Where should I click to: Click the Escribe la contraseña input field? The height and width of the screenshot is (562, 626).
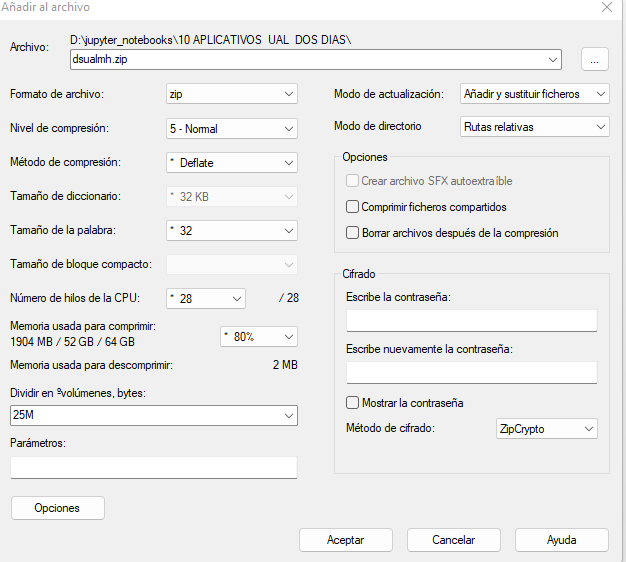[471, 320]
